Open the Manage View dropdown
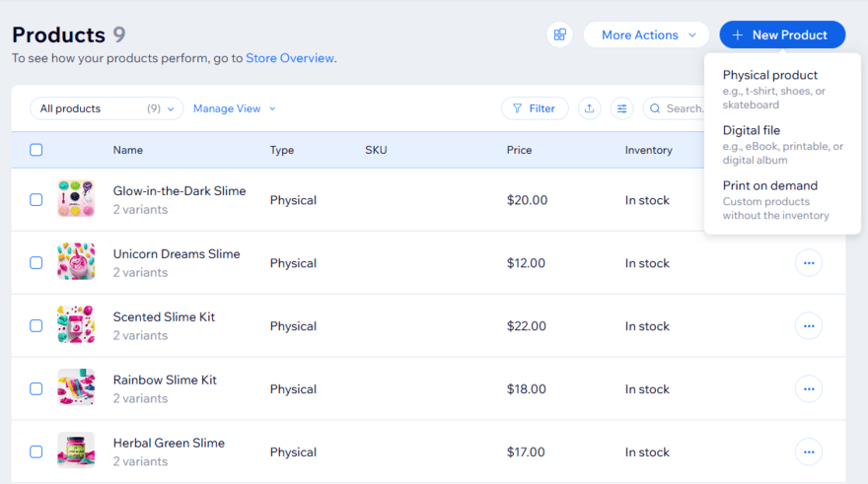 [x=235, y=108]
